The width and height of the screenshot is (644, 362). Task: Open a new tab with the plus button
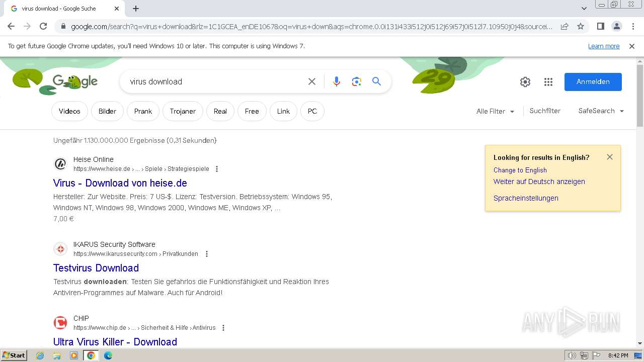point(136,9)
